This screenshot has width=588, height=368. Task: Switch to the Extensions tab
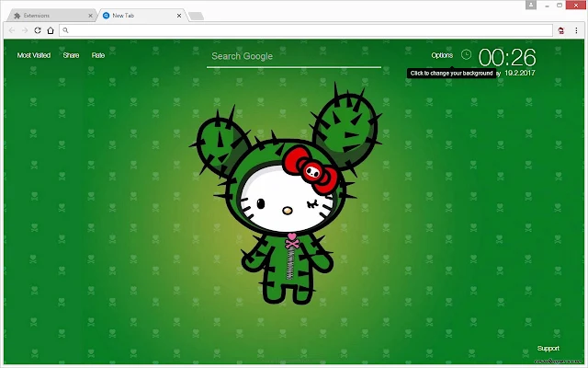(x=51, y=16)
